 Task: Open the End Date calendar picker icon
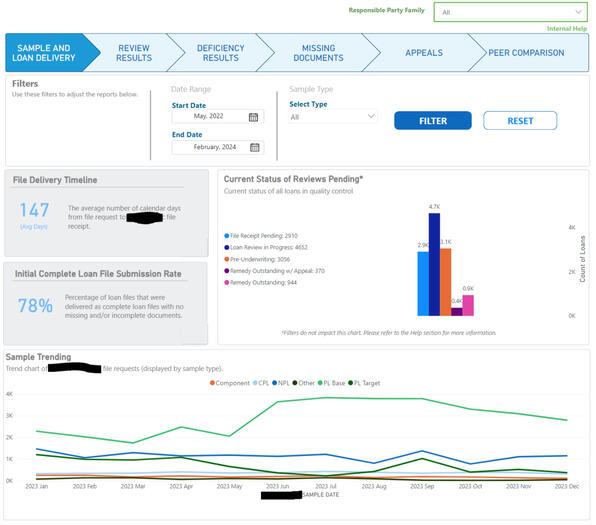point(254,148)
